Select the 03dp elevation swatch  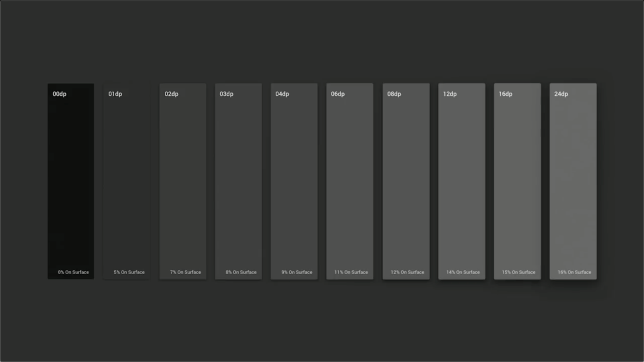coord(238,181)
